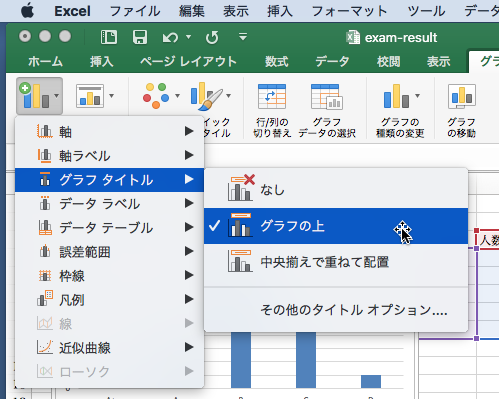The image size is (499, 399).
Task: Open the Quick Layout dropdown arrow
Action: pos(111,96)
